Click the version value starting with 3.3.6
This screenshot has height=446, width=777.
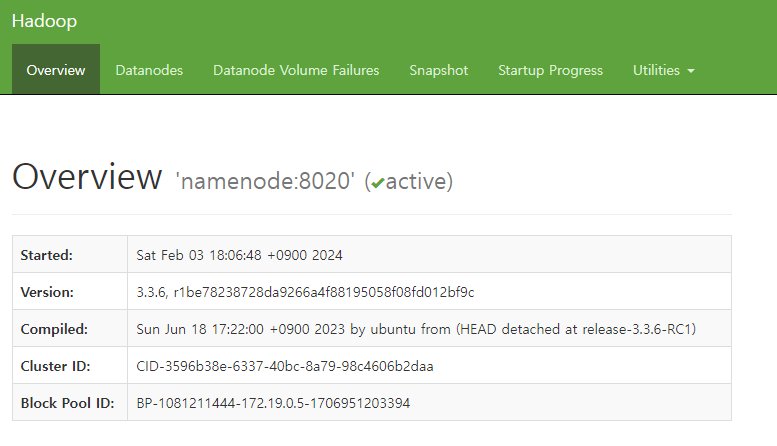pyautogui.click(x=305, y=292)
